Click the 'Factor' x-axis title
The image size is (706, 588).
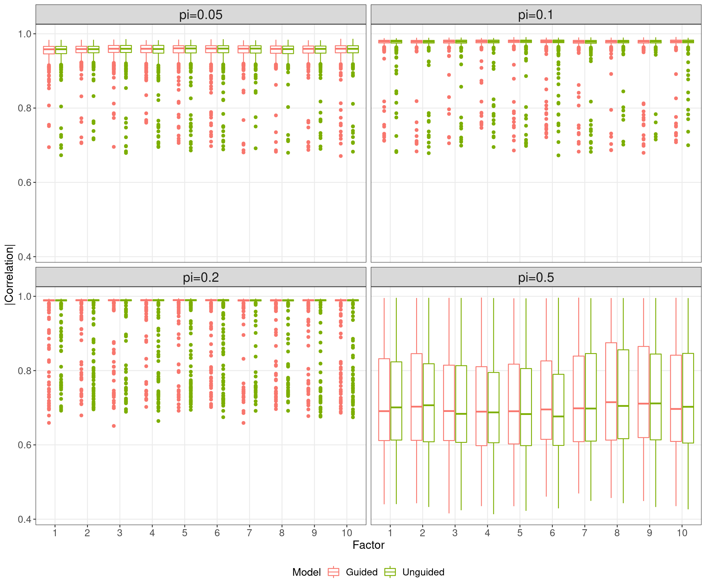[368, 545]
